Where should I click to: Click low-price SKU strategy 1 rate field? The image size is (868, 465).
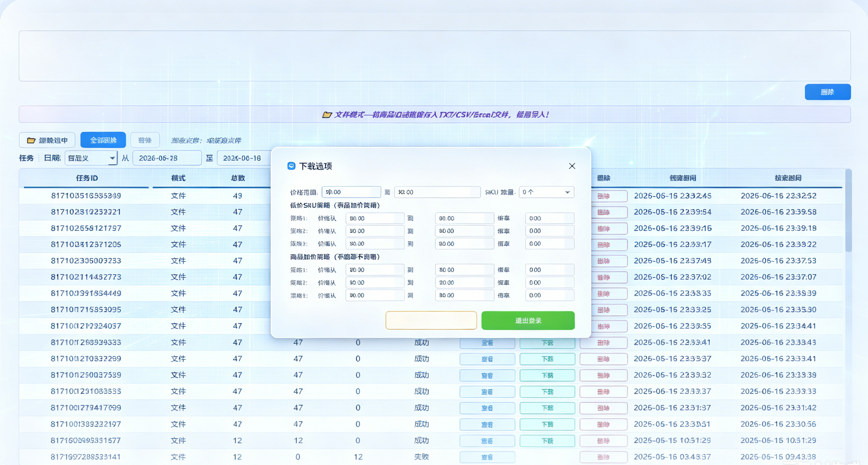[550, 218]
